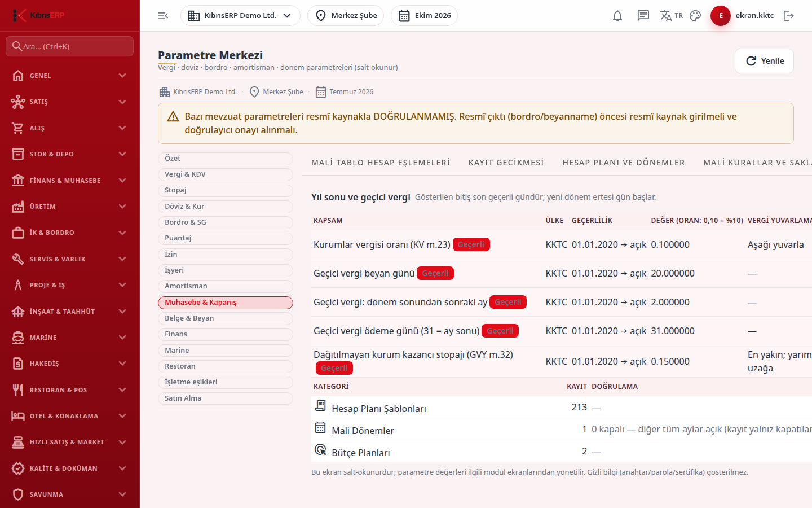Open company selector KıbrısERP Demo Ltd.
Viewport: 812px width, 508px height.
tap(240, 16)
